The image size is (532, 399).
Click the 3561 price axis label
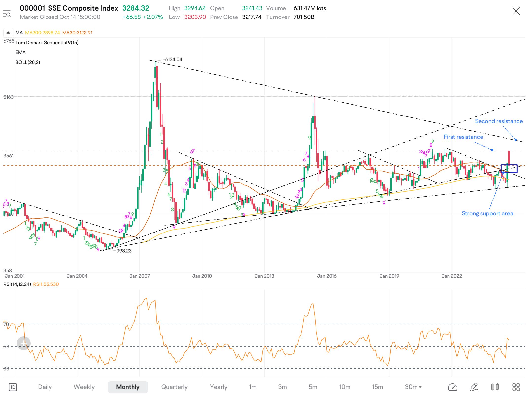[9, 156]
